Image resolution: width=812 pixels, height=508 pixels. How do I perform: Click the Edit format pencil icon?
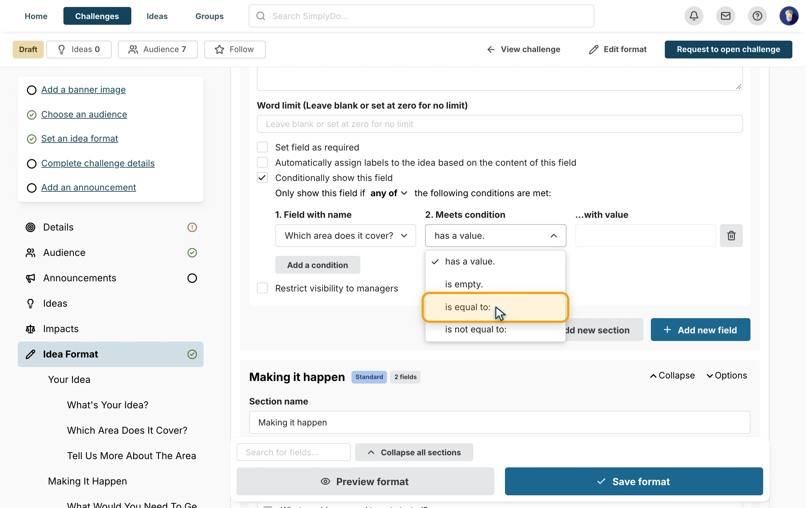[x=593, y=50]
